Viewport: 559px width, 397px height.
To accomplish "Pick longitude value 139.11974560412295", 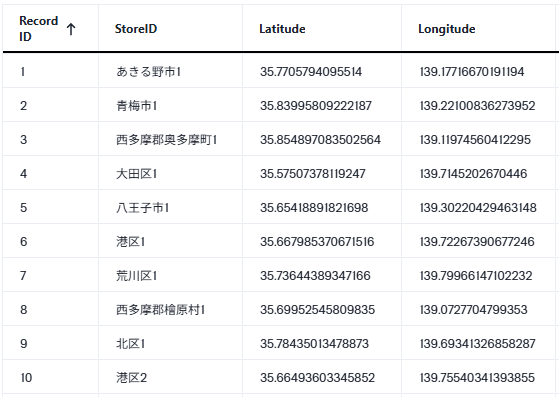I will [x=475, y=140].
